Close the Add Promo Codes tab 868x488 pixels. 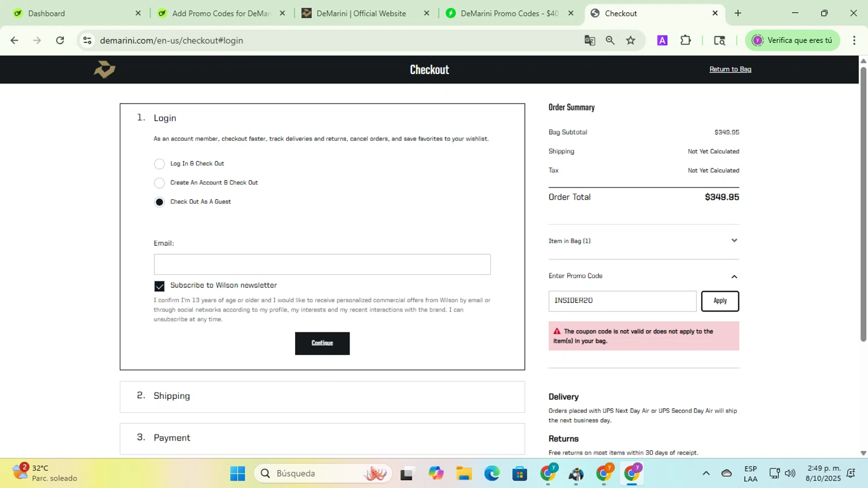point(282,13)
